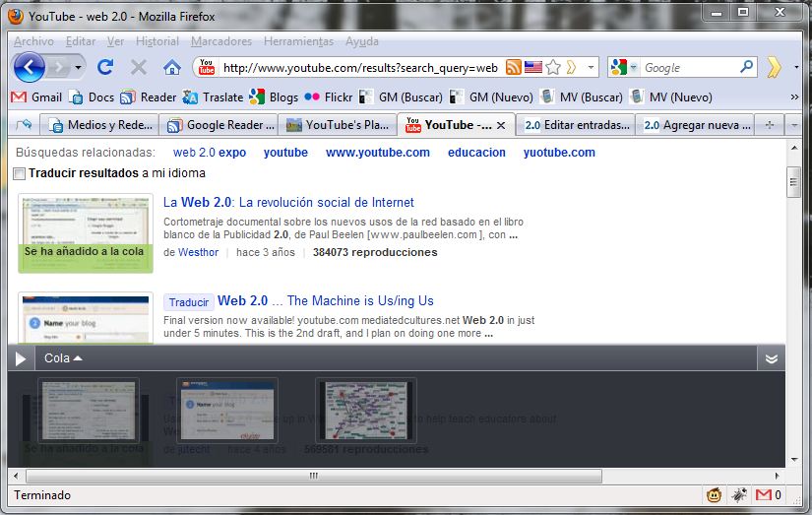
Task: Go back with the blue Back arrow
Action: coord(29,67)
